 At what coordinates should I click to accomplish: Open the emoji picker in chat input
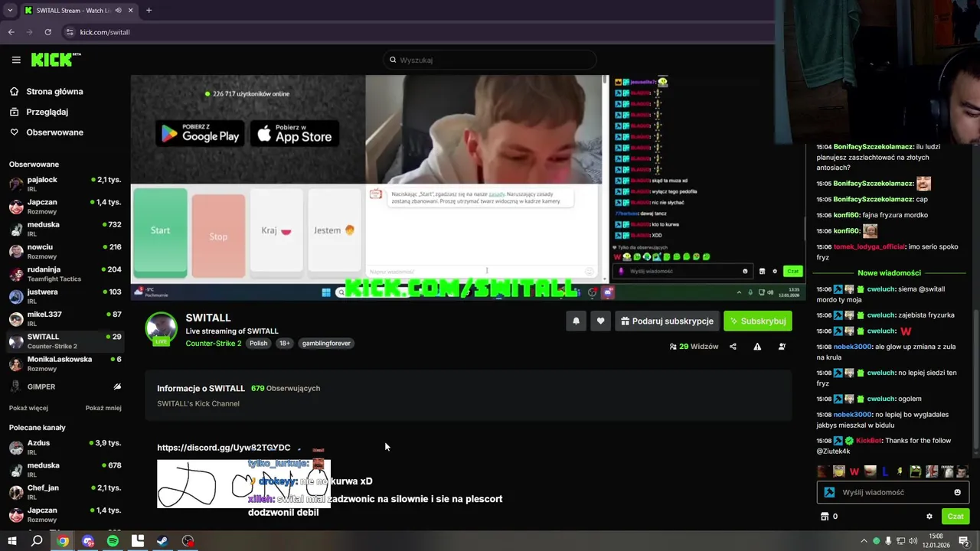point(957,492)
